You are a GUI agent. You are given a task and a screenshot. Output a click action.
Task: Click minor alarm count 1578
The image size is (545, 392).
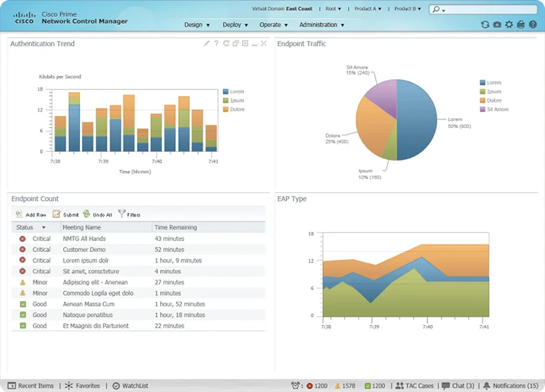pos(345,386)
